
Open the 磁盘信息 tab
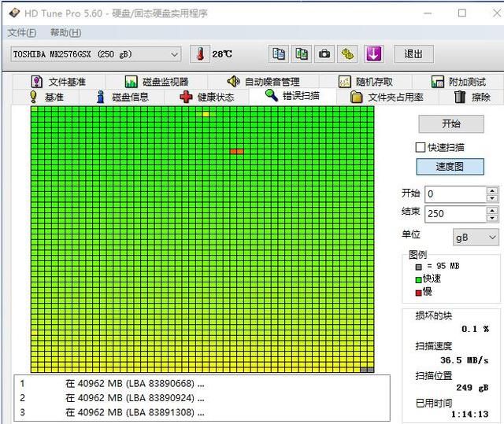pyautogui.click(x=123, y=97)
